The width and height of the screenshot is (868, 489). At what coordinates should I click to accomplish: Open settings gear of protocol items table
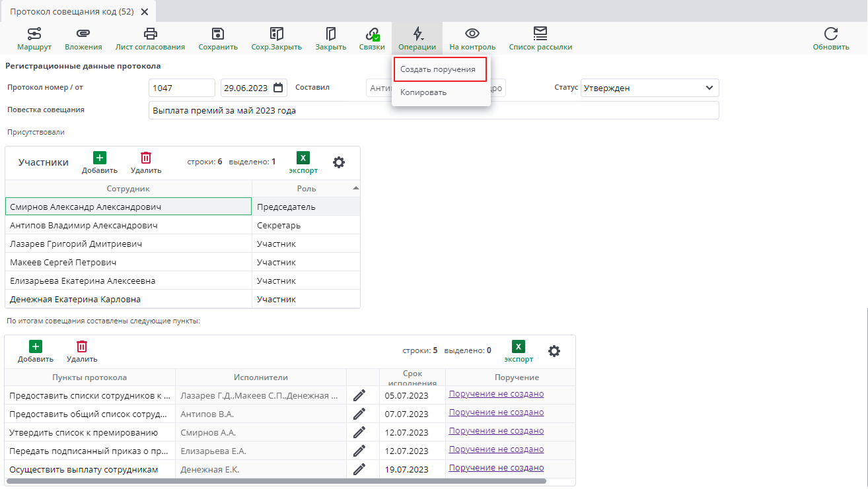coord(554,351)
